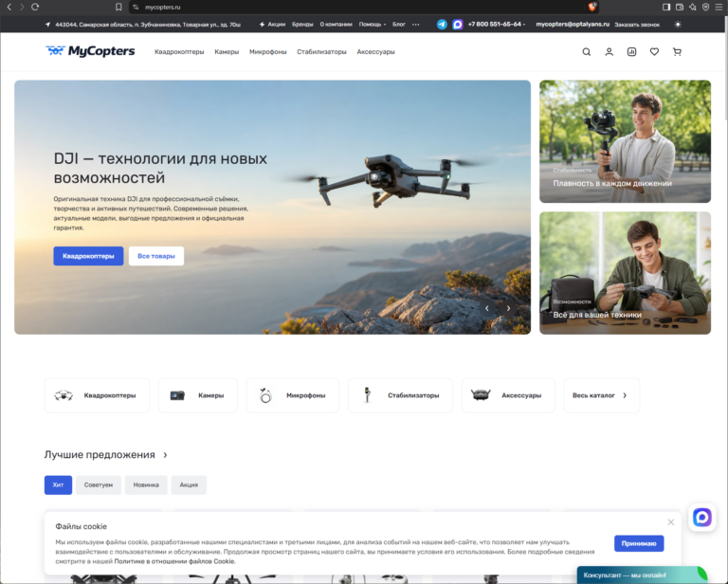The width and height of the screenshot is (728, 584).
Task: Accept cookies with the Принимаю button
Action: click(x=639, y=543)
